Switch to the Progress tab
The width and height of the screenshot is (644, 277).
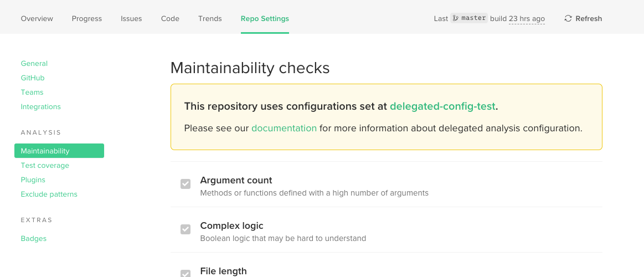(x=87, y=18)
